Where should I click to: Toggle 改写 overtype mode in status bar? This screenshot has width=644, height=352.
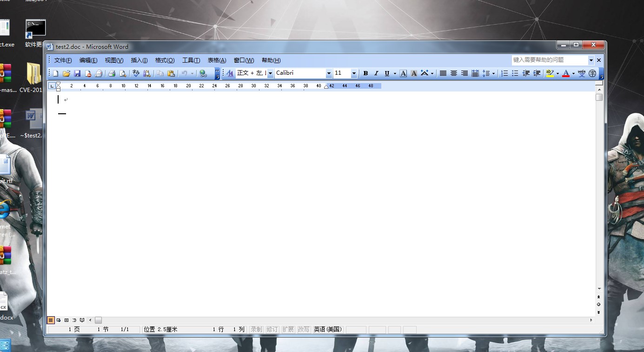[x=304, y=329]
